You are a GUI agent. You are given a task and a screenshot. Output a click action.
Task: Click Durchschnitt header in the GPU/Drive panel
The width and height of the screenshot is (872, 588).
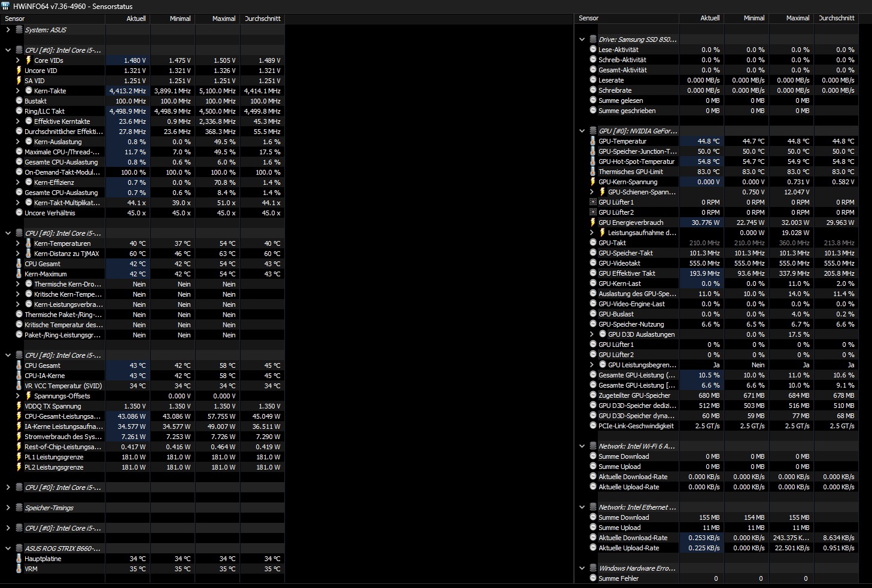[836, 18]
